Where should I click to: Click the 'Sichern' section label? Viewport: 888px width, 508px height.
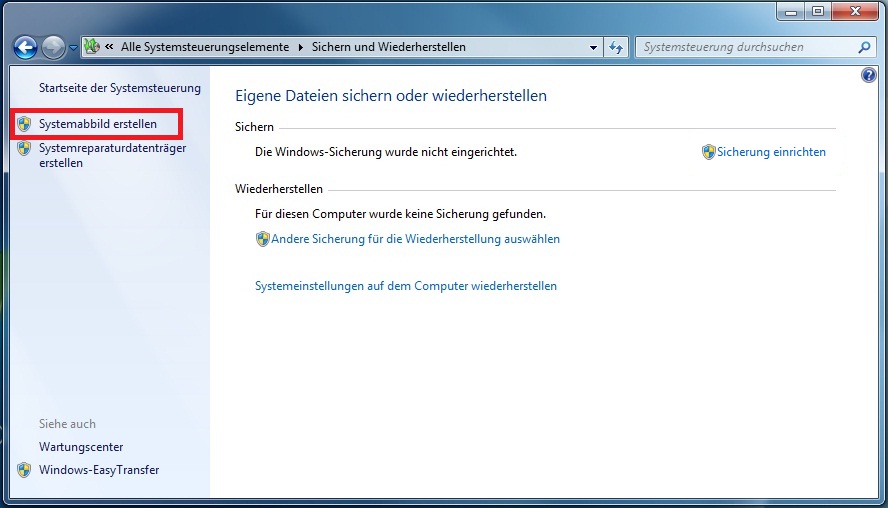[x=254, y=127]
